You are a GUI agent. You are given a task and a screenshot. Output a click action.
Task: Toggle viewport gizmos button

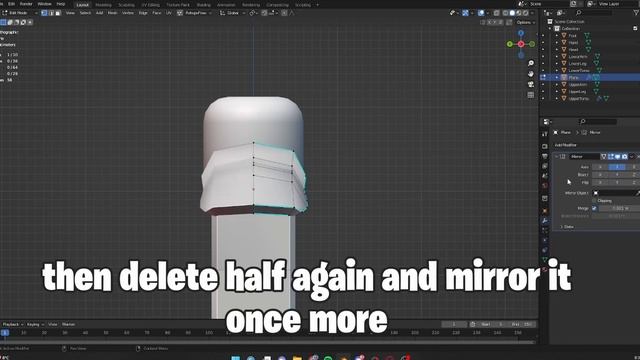pyautogui.click(x=466, y=13)
